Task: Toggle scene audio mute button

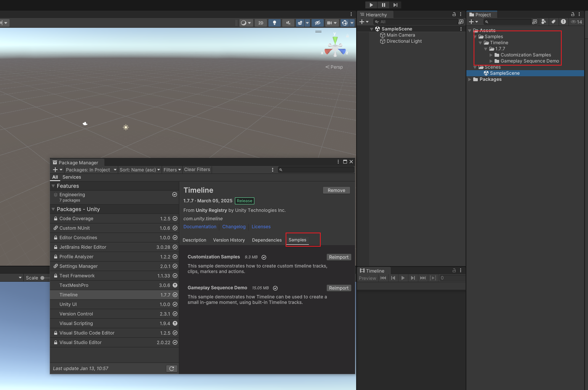Action: click(288, 23)
